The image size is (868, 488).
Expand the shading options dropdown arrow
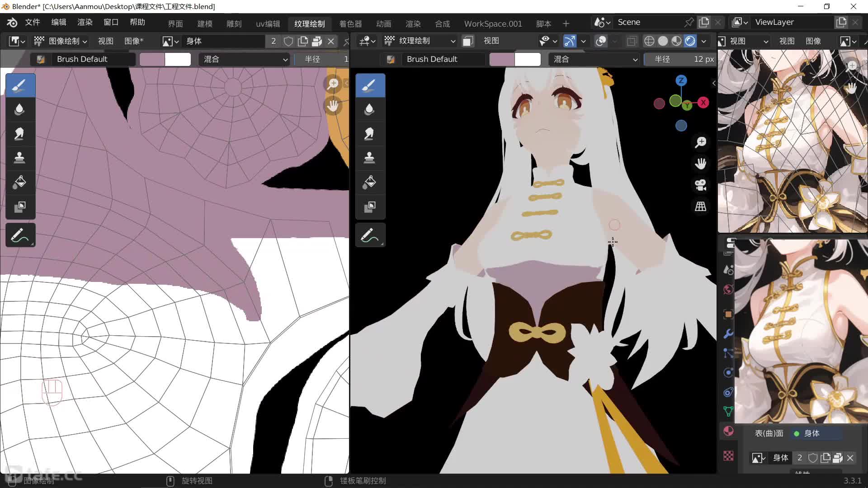click(704, 41)
